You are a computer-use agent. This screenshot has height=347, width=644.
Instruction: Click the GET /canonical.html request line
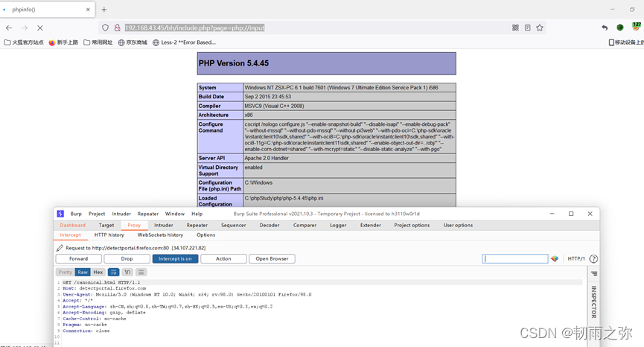coord(101,282)
